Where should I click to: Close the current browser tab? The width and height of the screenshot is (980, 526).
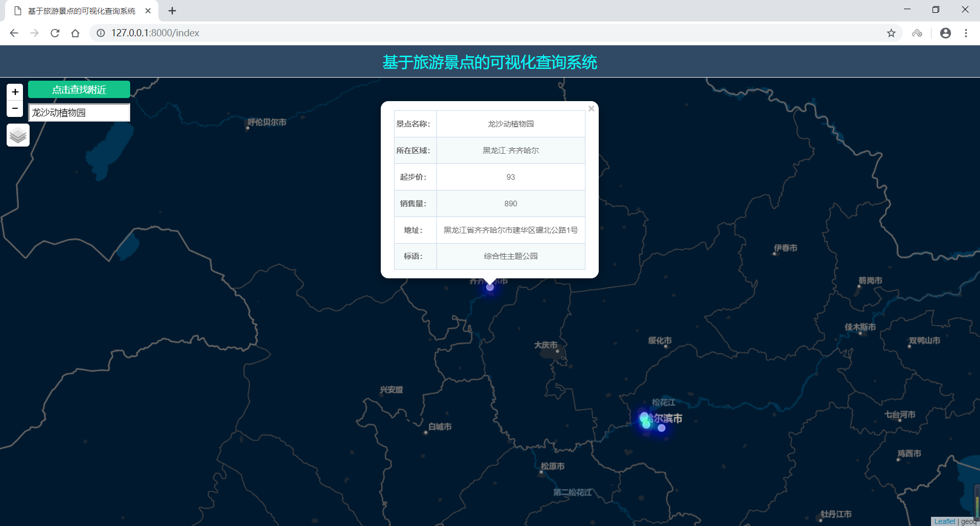point(148,11)
